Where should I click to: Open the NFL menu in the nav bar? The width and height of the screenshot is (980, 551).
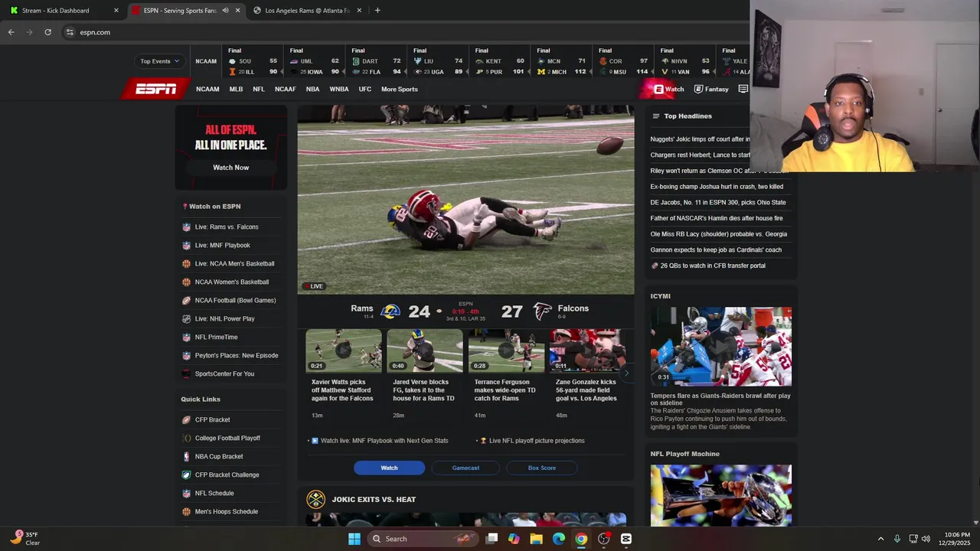[x=259, y=90]
